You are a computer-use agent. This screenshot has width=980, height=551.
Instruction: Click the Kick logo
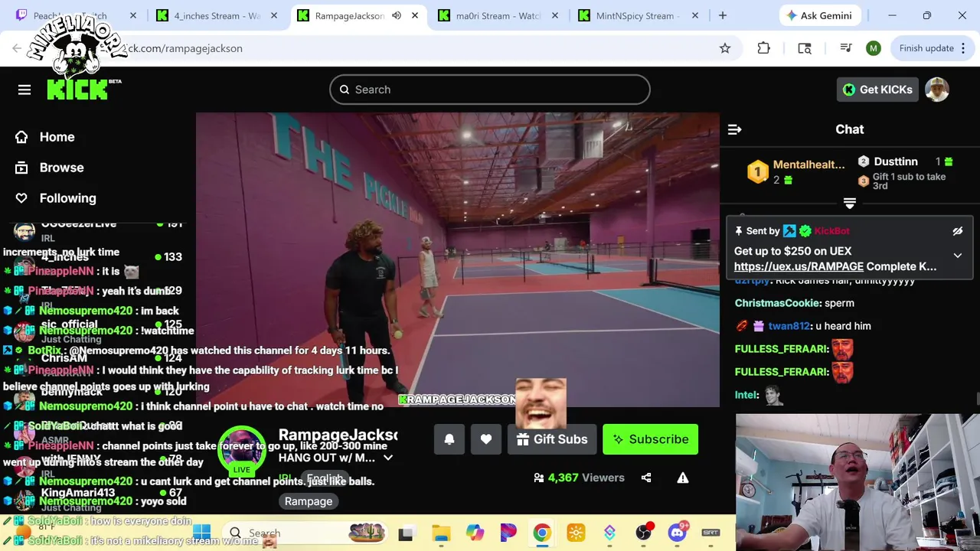[x=77, y=90]
